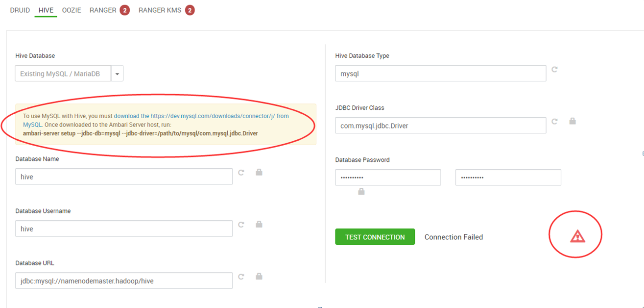Screen dimensions: 644x308
Task: Undo changes to JDBC Driver Class
Action: click(554, 121)
